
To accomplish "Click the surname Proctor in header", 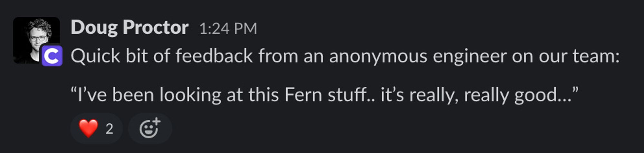I will click(156, 28).
